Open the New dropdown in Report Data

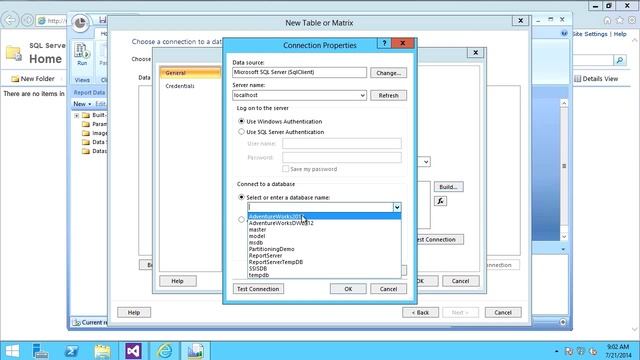click(x=82, y=104)
